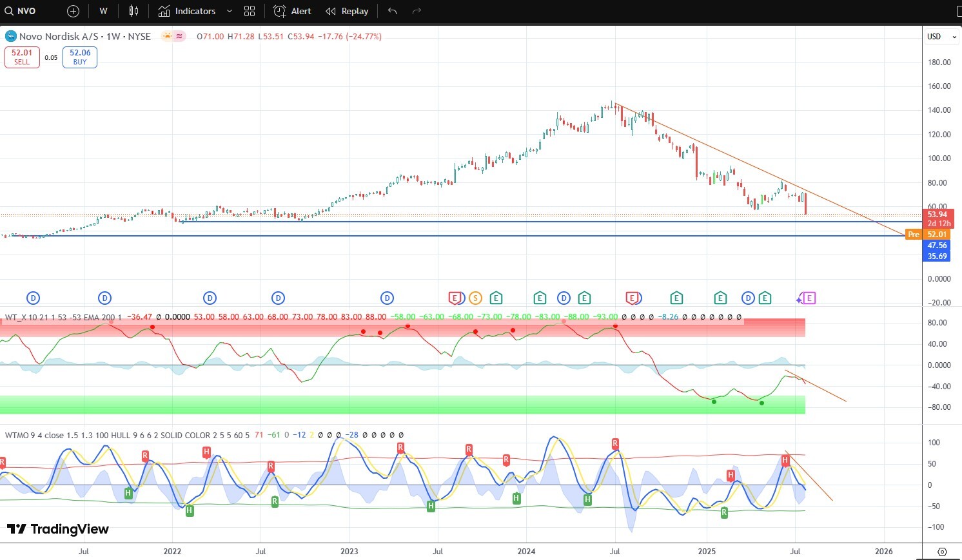The height and width of the screenshot is (560, 962).
Task: Open the indicator templates grid icon
Action: point(250,11)
